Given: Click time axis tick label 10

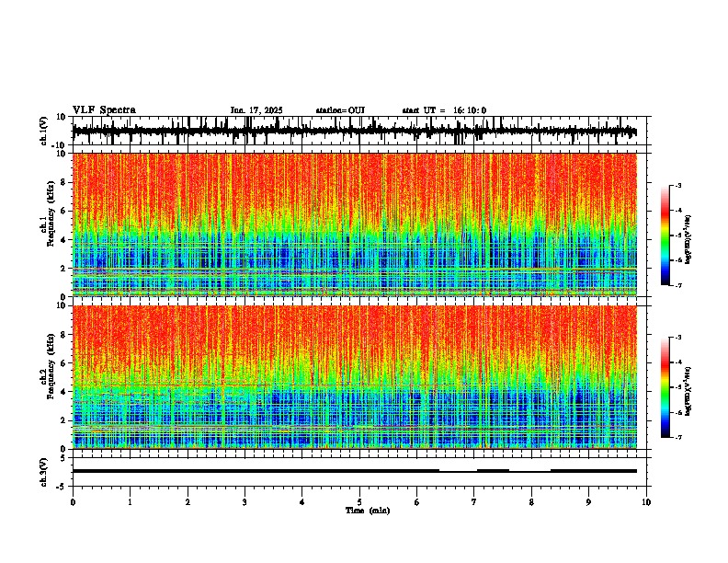Looking at the screenshot, I should (646, 502).
